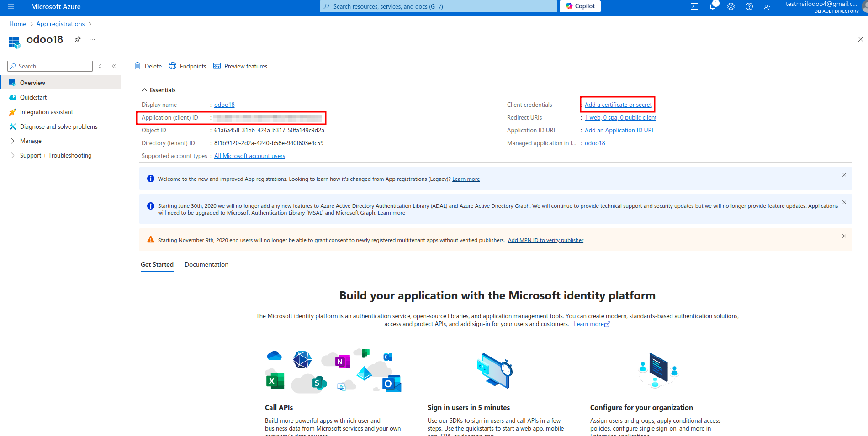Screen dimensions: 868x436
Task: Open Quickstart in the sidebar
Action: [x=33, y=97]
